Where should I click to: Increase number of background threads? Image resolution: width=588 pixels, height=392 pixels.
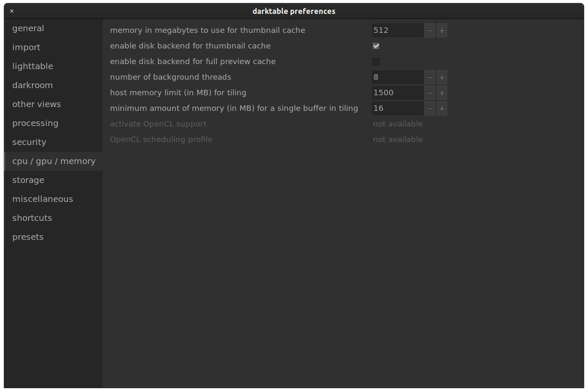(x=442, y=77)
